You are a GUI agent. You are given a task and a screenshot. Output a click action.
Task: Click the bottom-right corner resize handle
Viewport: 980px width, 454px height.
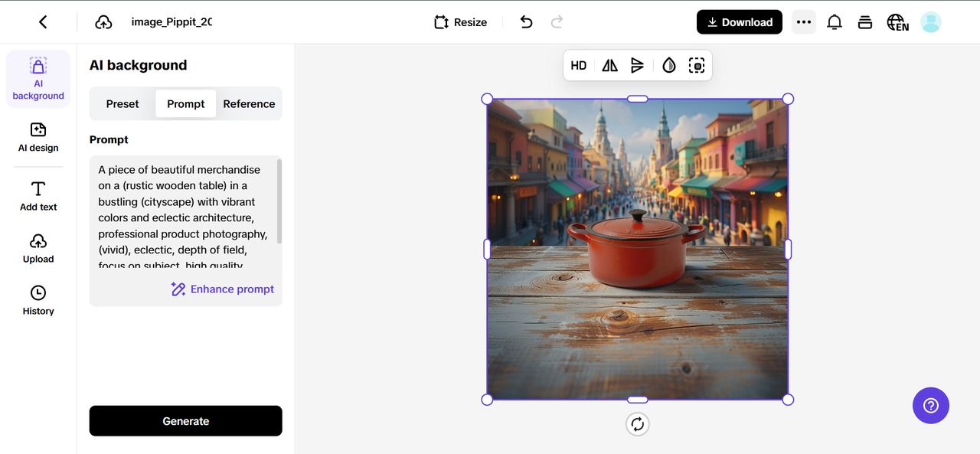tap(788, 400)
